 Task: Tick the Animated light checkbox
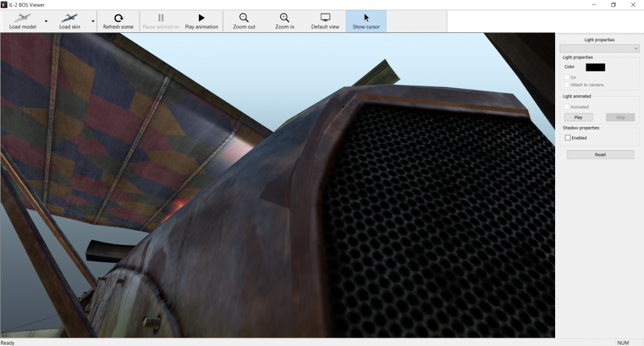(567, 107)
